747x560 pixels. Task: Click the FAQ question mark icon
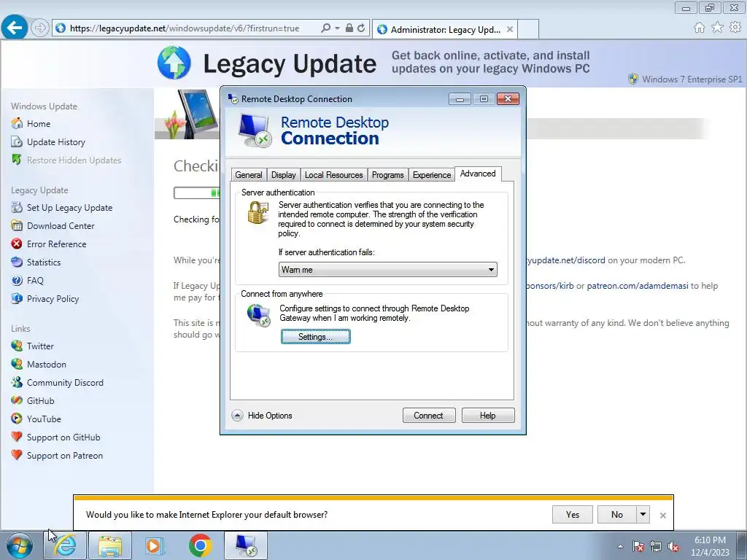tap(17, 280)
